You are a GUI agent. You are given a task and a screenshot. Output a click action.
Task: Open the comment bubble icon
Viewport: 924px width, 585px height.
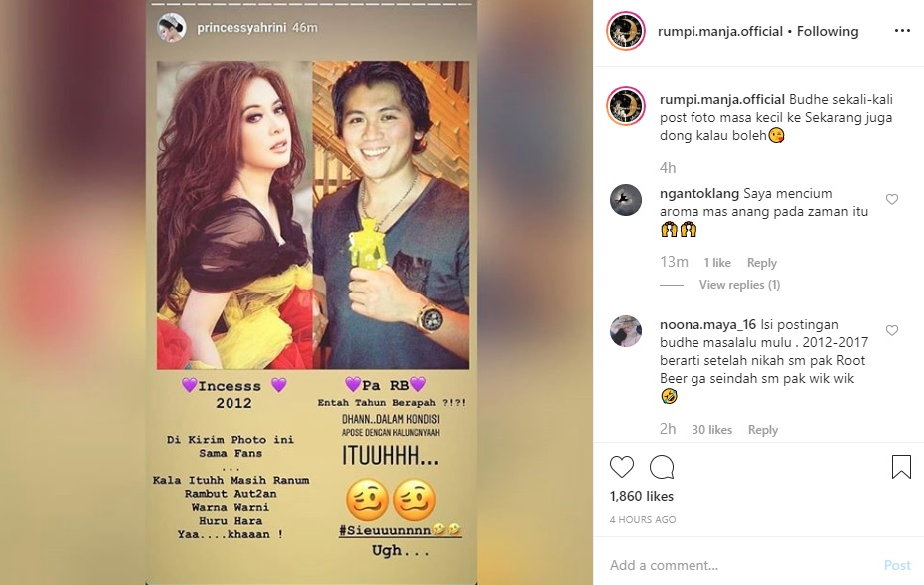(x=662, y=467)
